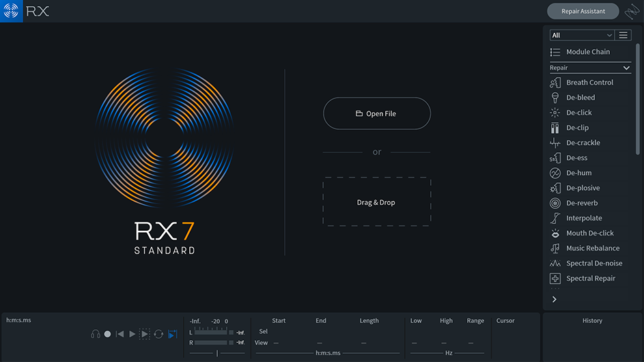
Task: Select Mouth De-click module label
Action: point(590,233)
